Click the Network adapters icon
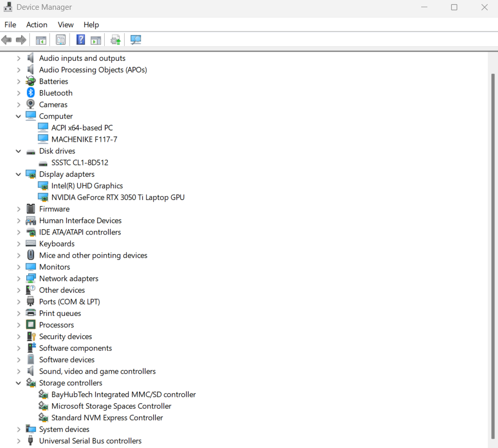 pyautogui.click(x=30, y=278)
